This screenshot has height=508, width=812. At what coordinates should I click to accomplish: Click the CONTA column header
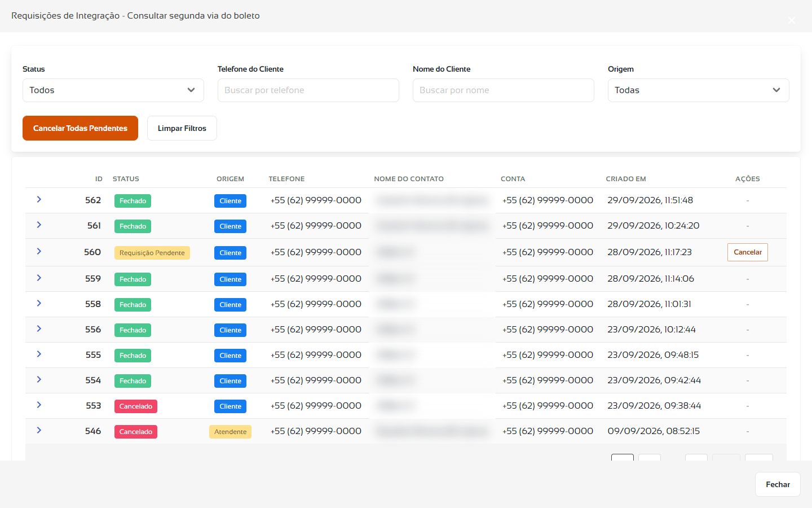(513, 179)
